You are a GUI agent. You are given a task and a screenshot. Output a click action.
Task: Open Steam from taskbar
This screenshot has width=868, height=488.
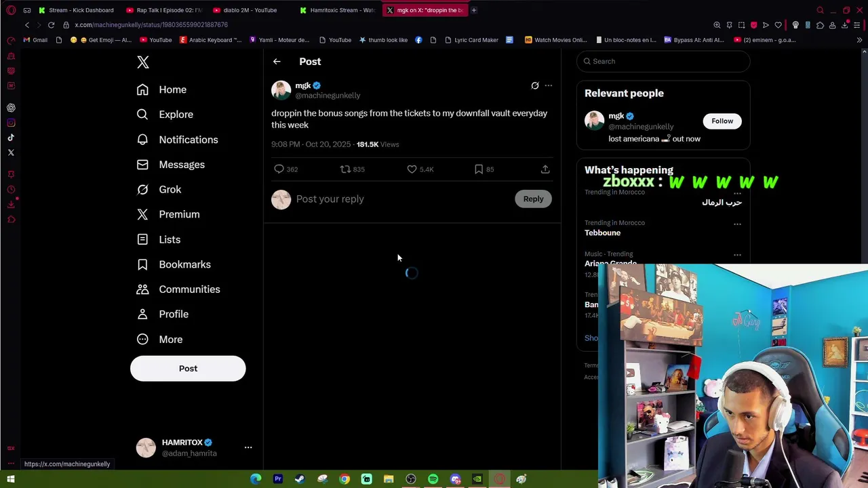[x=300, y=479]
